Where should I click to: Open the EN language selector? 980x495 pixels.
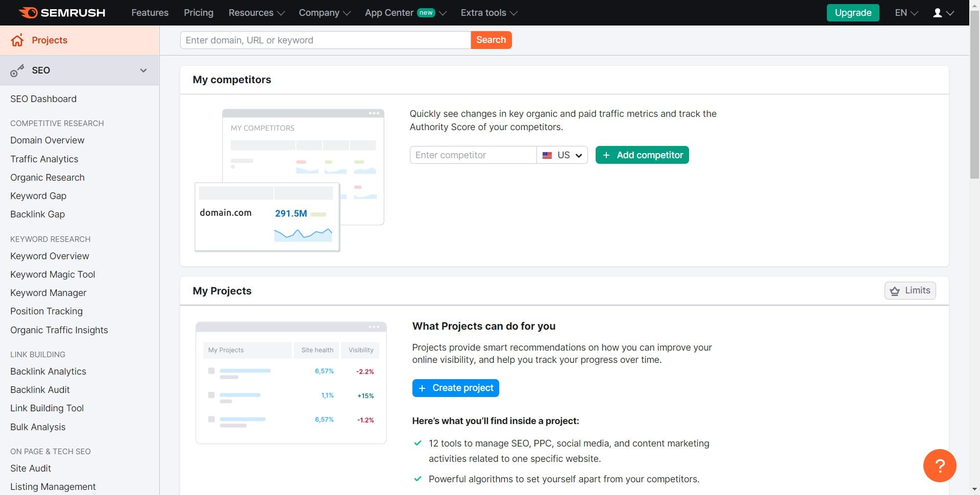coord(906,13)
